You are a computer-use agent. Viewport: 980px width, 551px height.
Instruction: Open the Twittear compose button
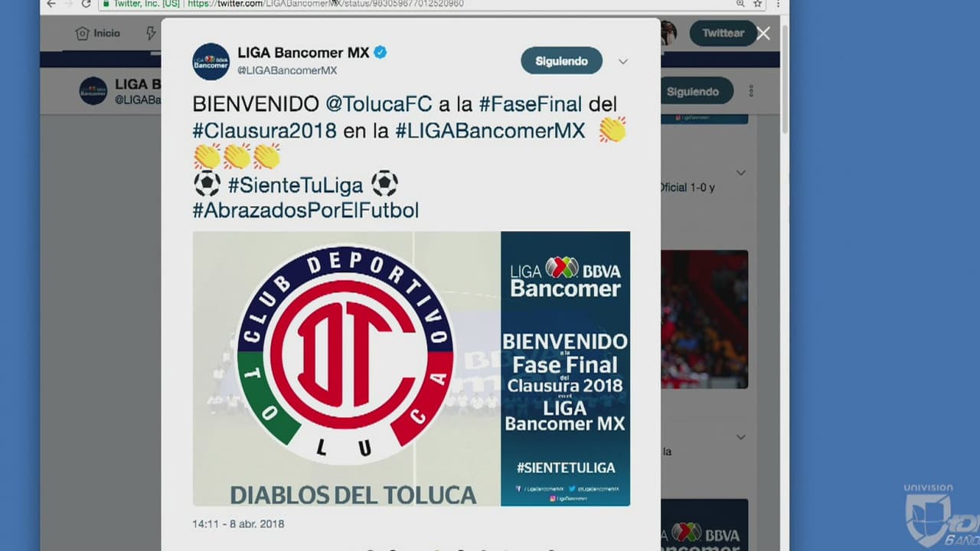point(723,34)
